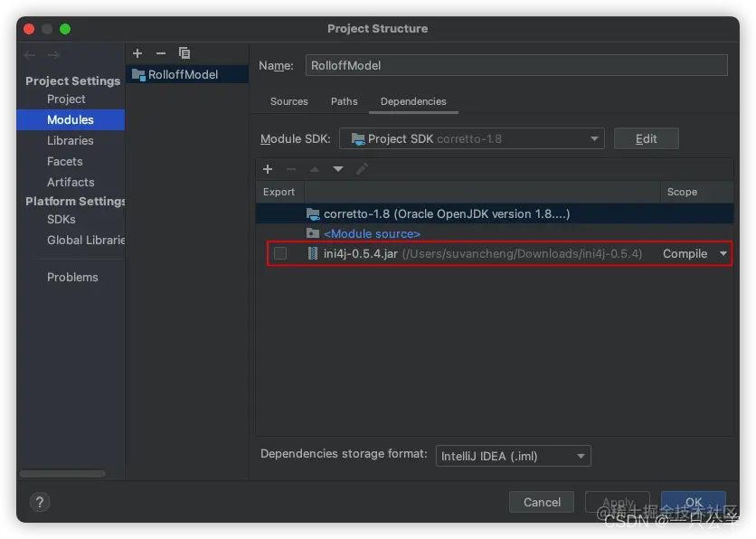Viewport: 756px width, 539px height.
Task: Add a new module with the plus icon
Action: click(137, 53)
